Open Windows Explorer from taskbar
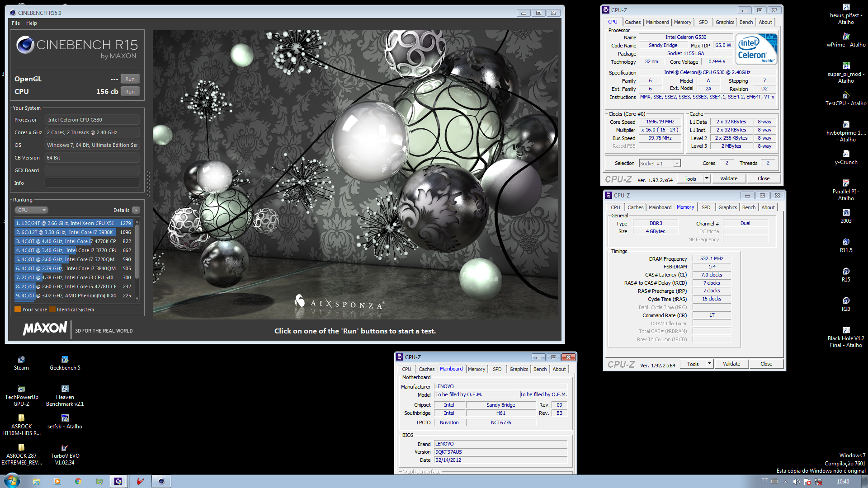Viewport: 868px width, 488px height. pos(37,481)
